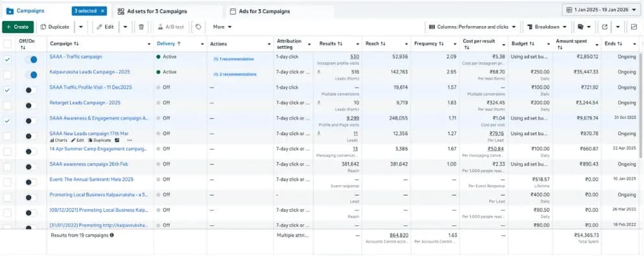
Task: Click the trash delete icon in toolbar
Action: coord(141,27)
